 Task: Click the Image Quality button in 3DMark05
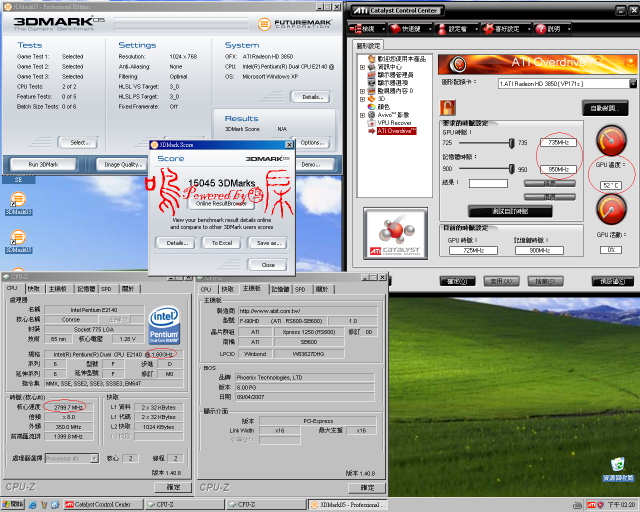(122, 164)
